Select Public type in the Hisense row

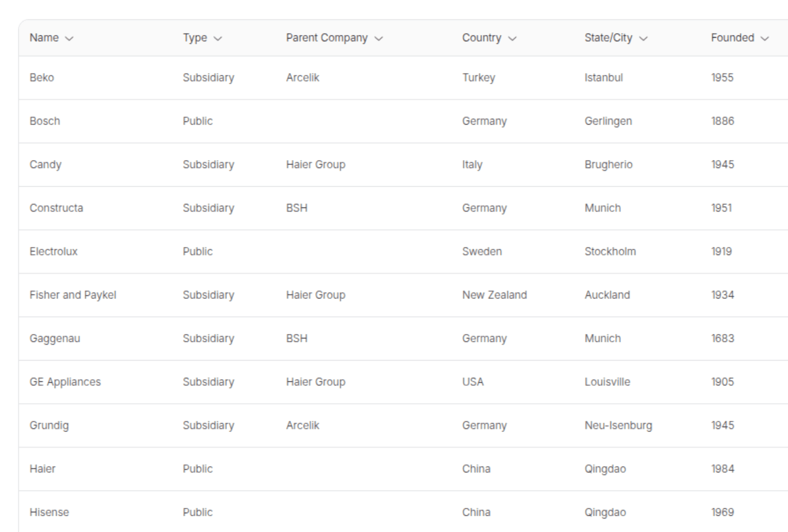click(197, 512)
